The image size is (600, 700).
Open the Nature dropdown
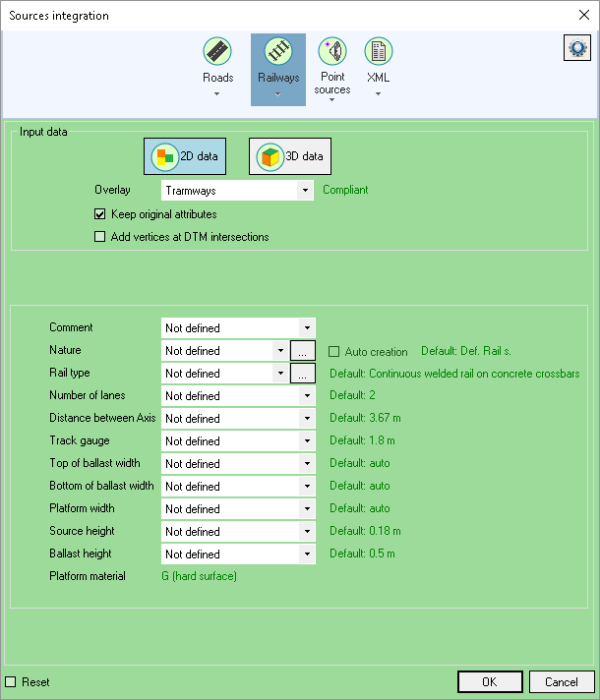click(224, 351)
